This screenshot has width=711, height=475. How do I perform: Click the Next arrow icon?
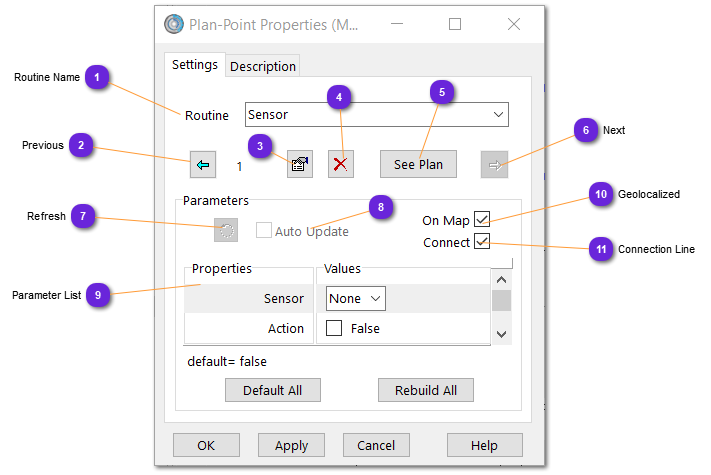tap(494, 165)
